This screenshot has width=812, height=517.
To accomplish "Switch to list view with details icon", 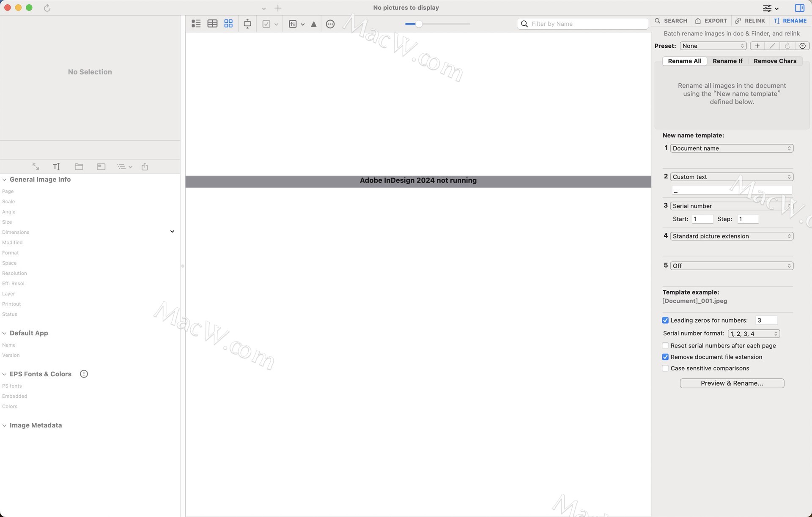I will coord(196,24).
